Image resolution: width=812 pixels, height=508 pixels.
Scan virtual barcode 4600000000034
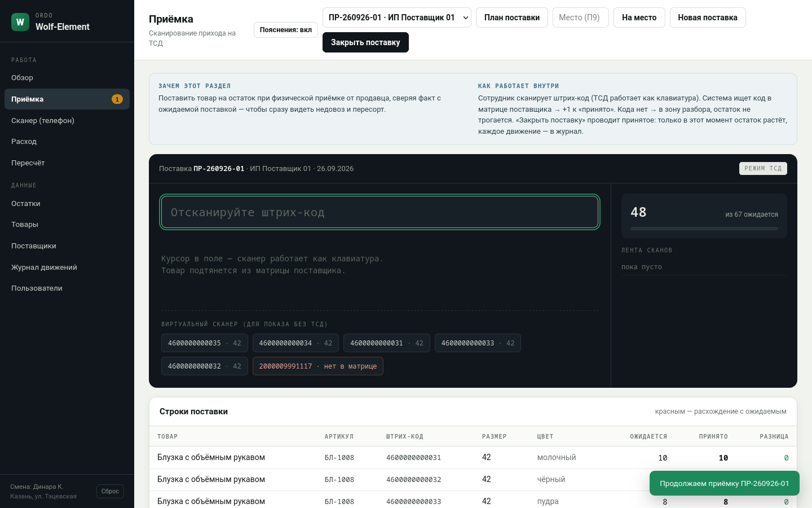(295, 343)
